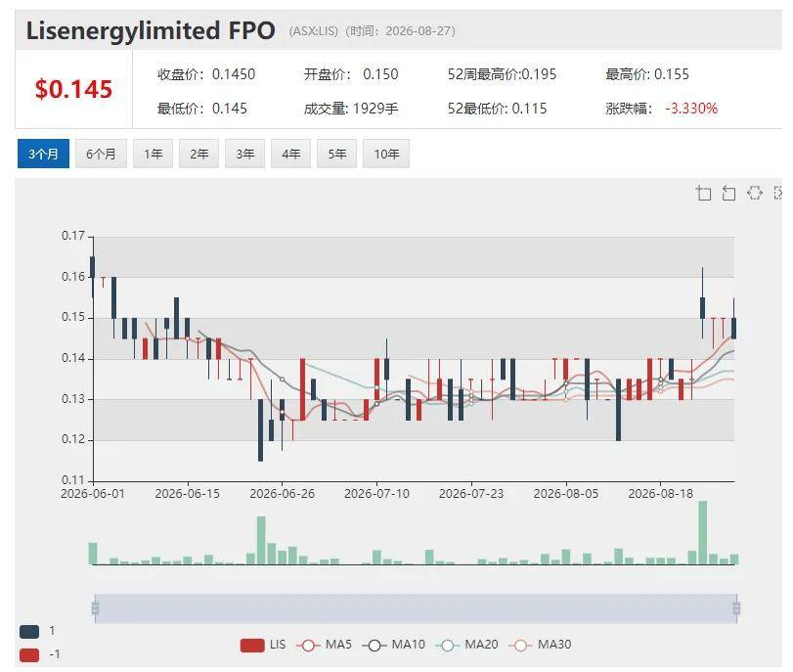
Task: Open the 2年 range tab
Action: (x=198, y=154)
